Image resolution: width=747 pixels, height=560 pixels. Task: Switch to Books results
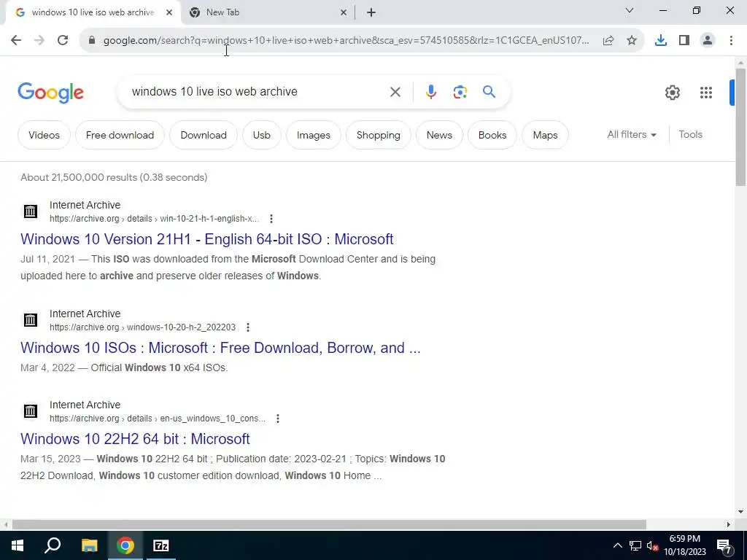coord(492,135)
